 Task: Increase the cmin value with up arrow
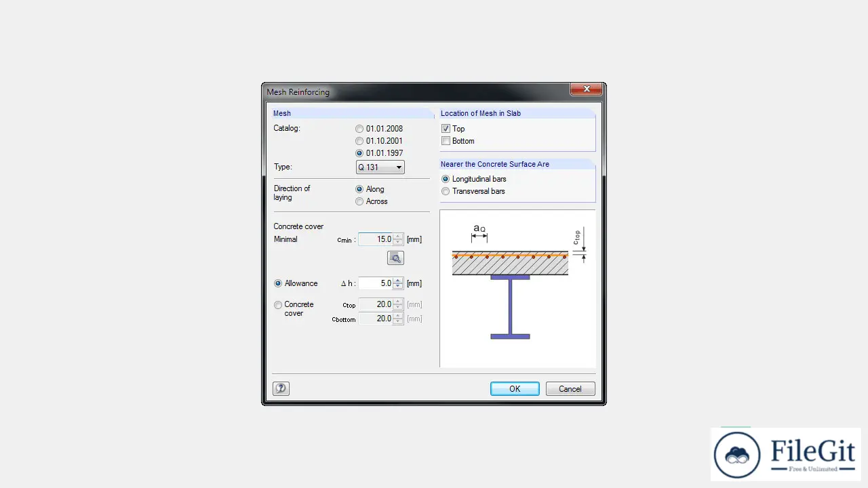(398, 237)
